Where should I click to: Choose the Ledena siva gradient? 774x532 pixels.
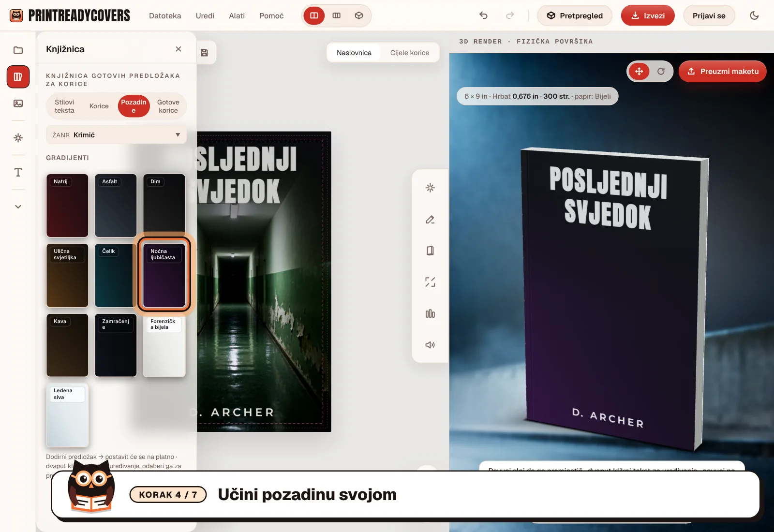click(x=67, y=415)
